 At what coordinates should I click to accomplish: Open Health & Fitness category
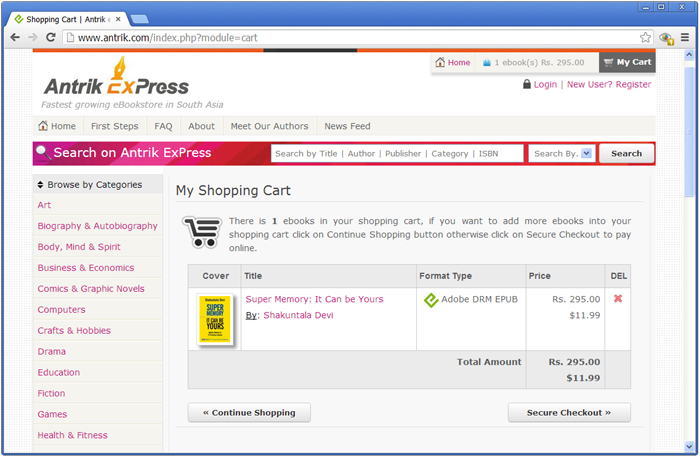click(72, 435)
